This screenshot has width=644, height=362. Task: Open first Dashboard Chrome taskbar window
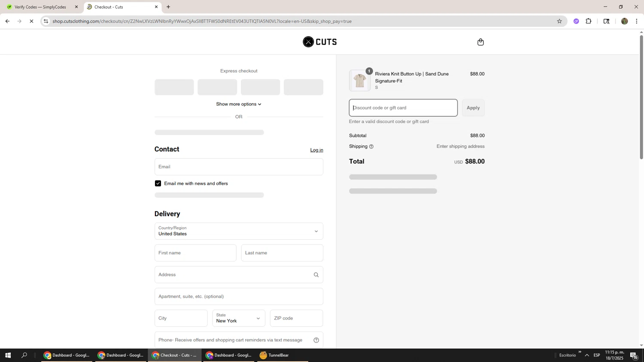point(67,355)
